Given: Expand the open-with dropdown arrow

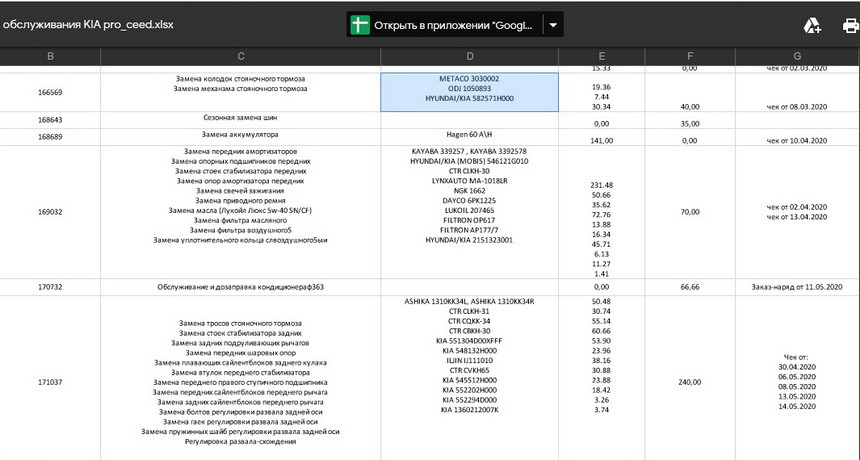Looking at the screenshot, I should [553, 25].
